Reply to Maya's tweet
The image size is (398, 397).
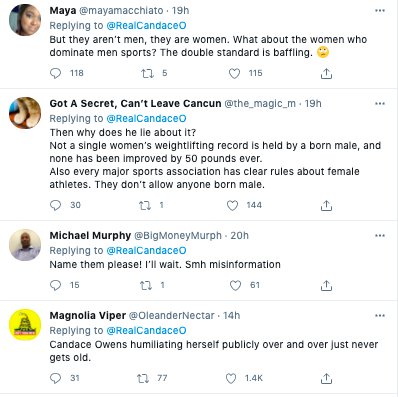55,73
